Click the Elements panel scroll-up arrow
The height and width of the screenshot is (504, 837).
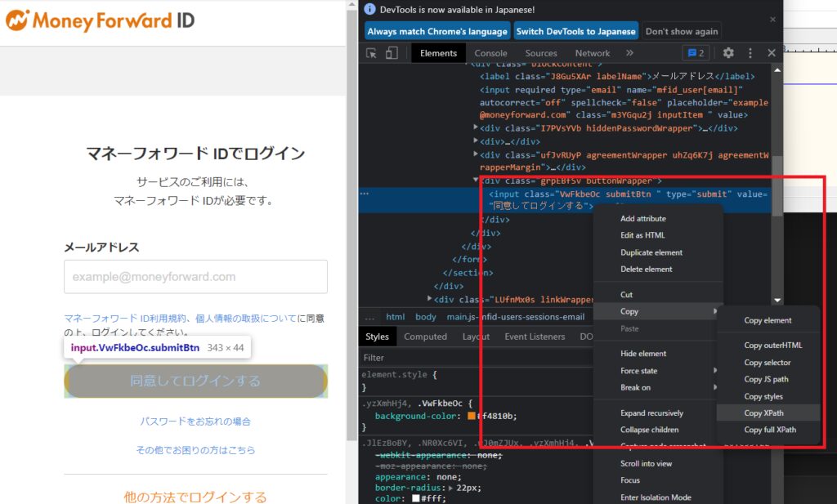pos(777,70)
